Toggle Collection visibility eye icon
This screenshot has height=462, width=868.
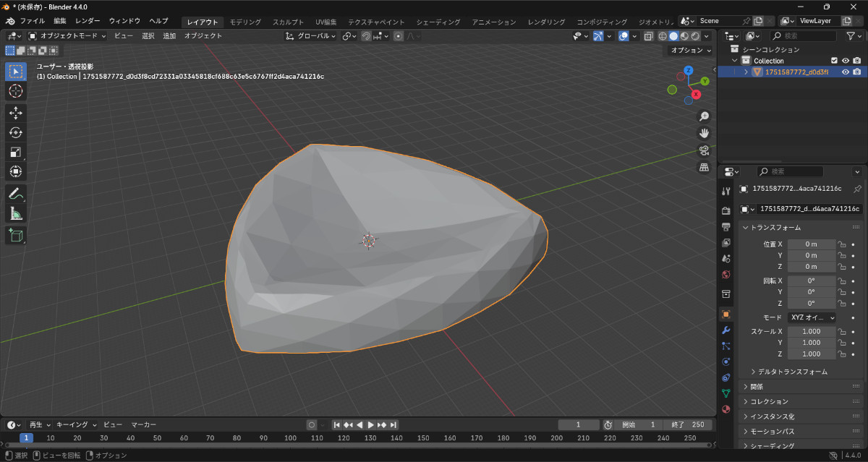point(845,61)
